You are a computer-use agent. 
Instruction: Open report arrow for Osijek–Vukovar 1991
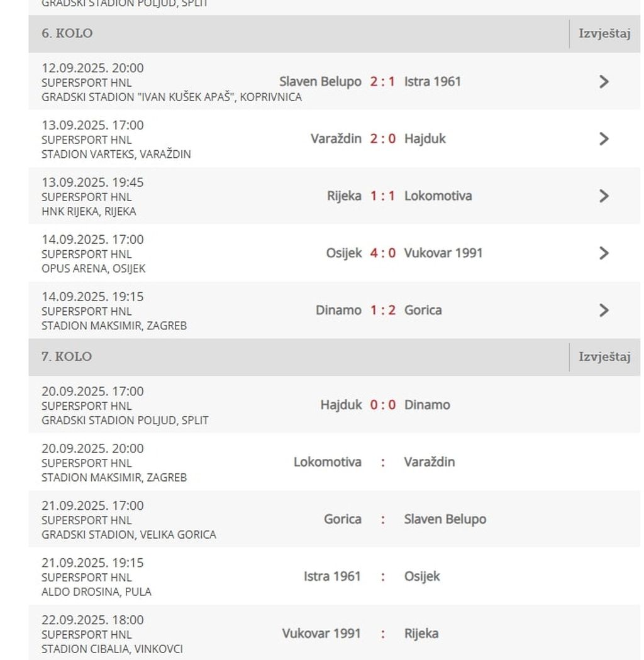tap(604, 253)
